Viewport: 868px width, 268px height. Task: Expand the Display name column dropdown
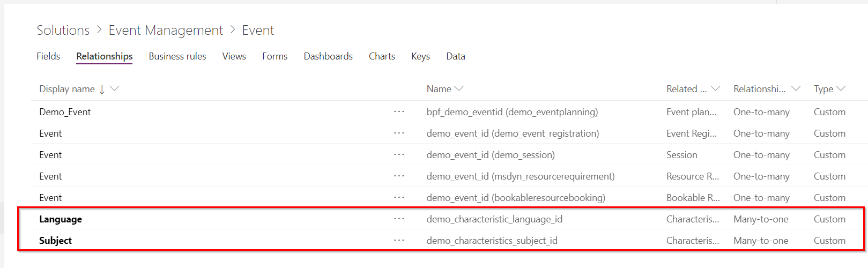pos(114,89)
